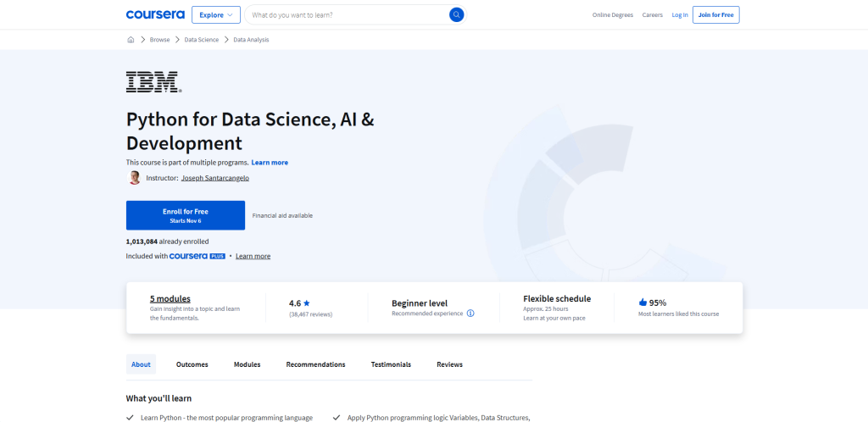Open Joseph Santarcangelo instructor link
868x422 pixels.
point(215,178)
